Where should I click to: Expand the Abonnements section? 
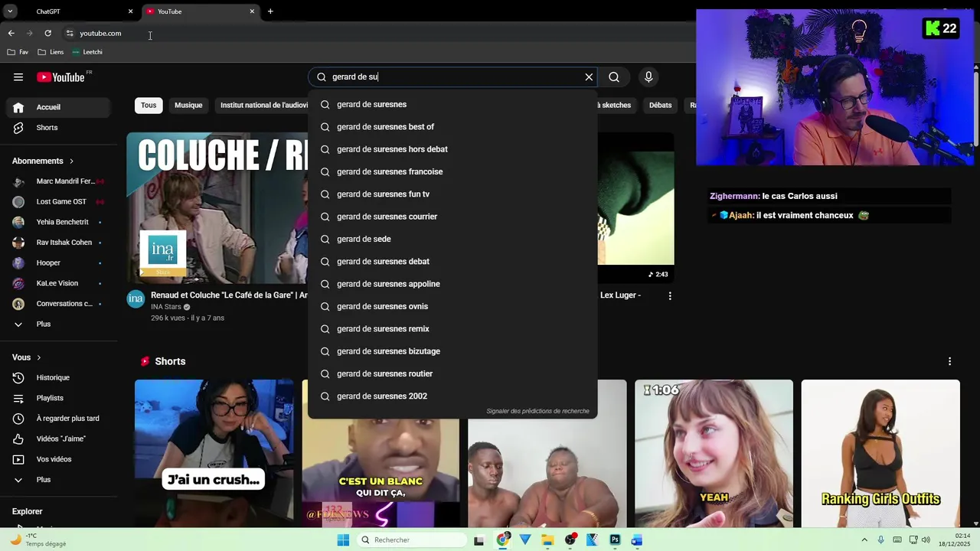[43, 161]
